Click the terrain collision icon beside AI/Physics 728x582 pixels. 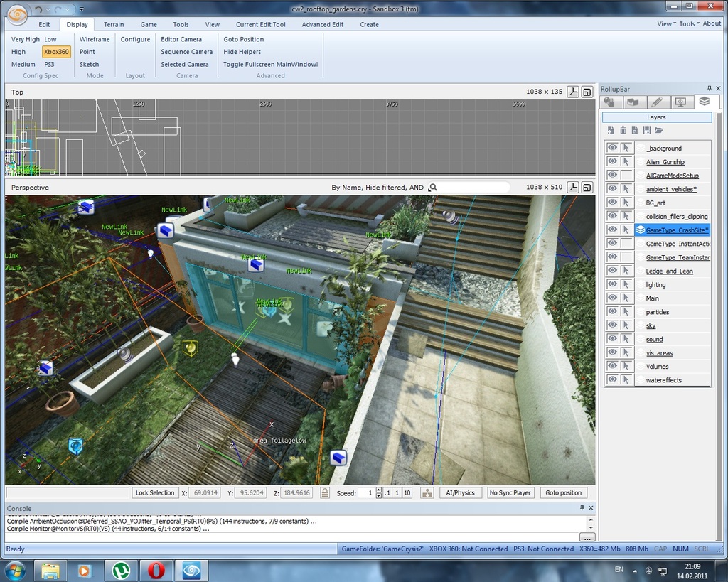coord(427,492)
